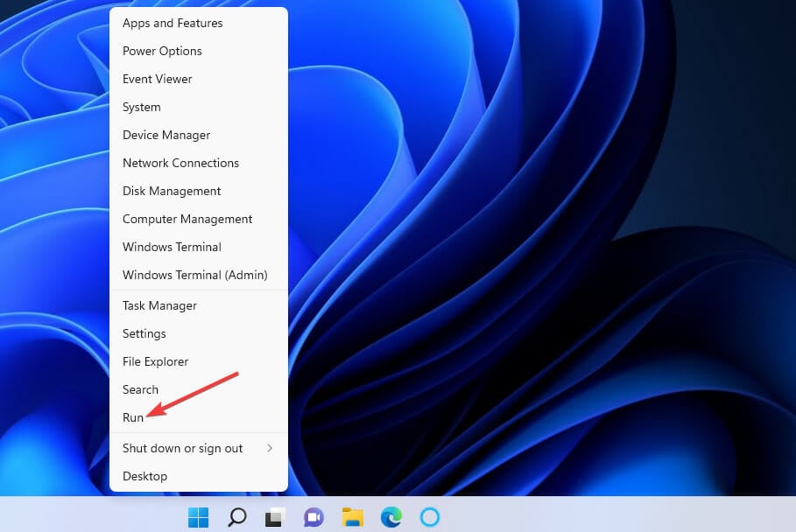
Task: Open Task View on the taskbar
Action: click(x=275, y=516)
